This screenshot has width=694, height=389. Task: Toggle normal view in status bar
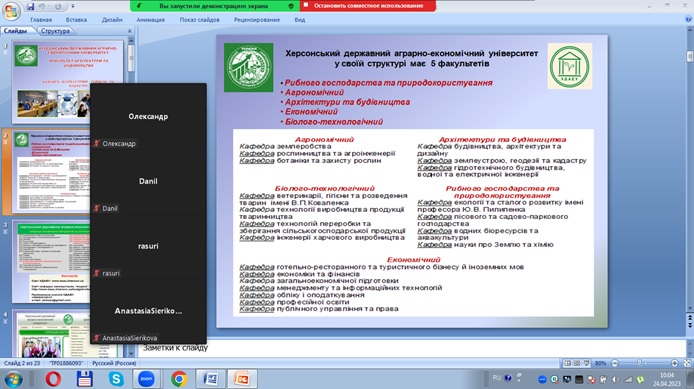567,363
